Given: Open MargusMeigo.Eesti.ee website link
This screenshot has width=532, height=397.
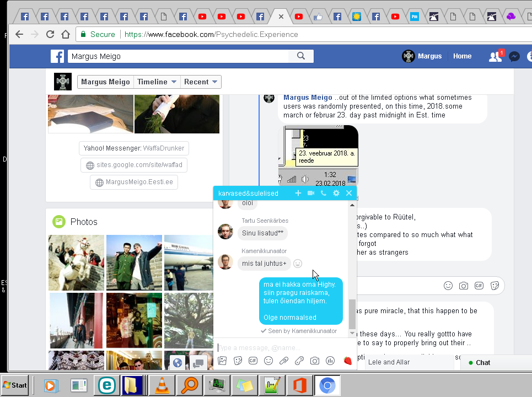Looking at the screenshot, I should 134,182.
